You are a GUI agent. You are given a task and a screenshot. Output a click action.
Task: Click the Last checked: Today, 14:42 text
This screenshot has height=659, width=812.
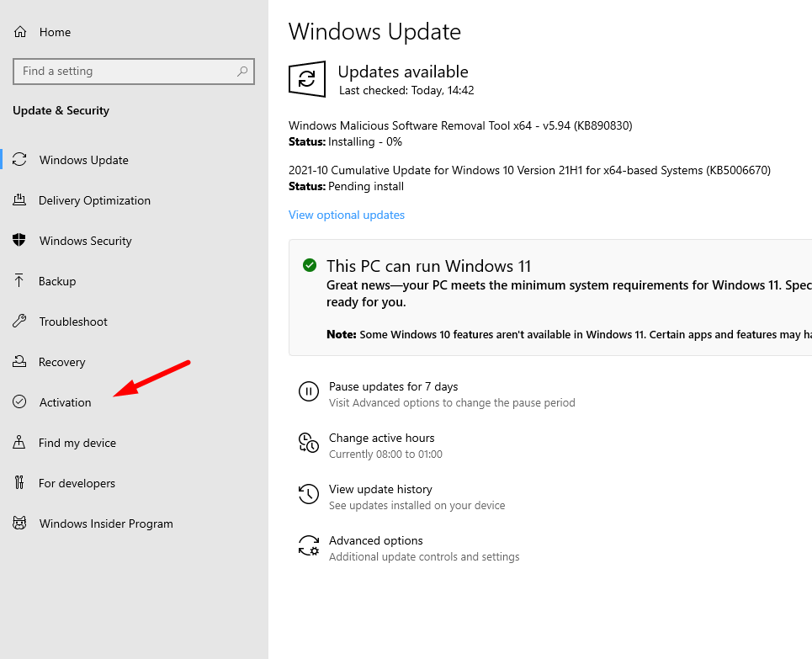click(x=406, y=91)
